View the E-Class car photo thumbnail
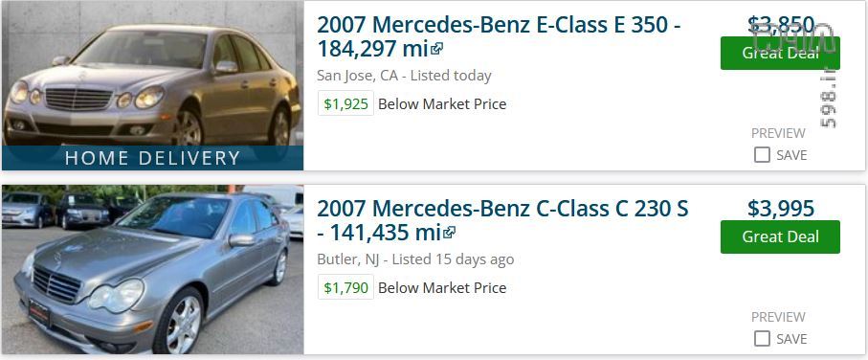Screen dimensions: 868x360 tap(153, 73)
